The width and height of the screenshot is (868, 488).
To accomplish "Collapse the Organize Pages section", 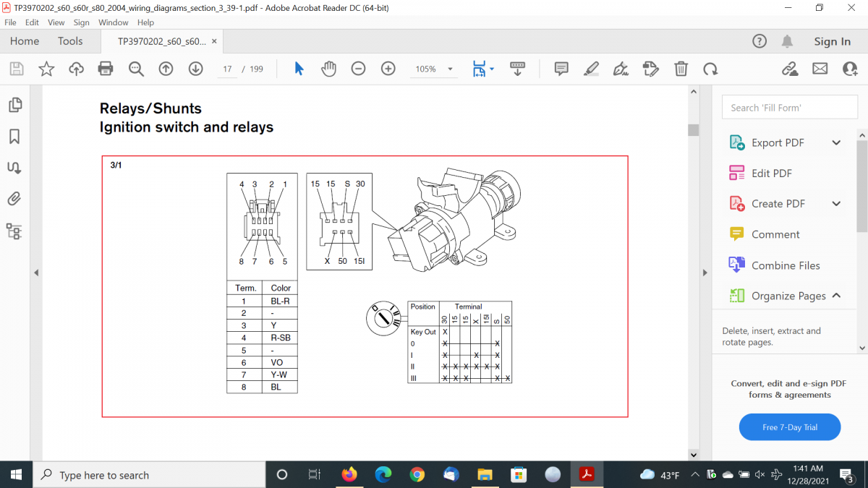I will click(836, 296).
